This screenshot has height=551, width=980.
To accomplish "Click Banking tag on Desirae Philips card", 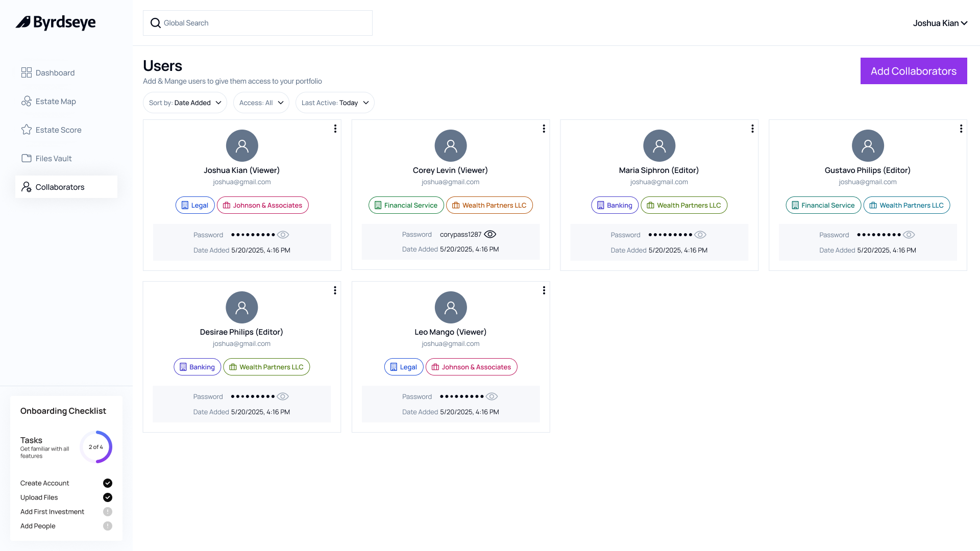I will [x=198, y=367].
